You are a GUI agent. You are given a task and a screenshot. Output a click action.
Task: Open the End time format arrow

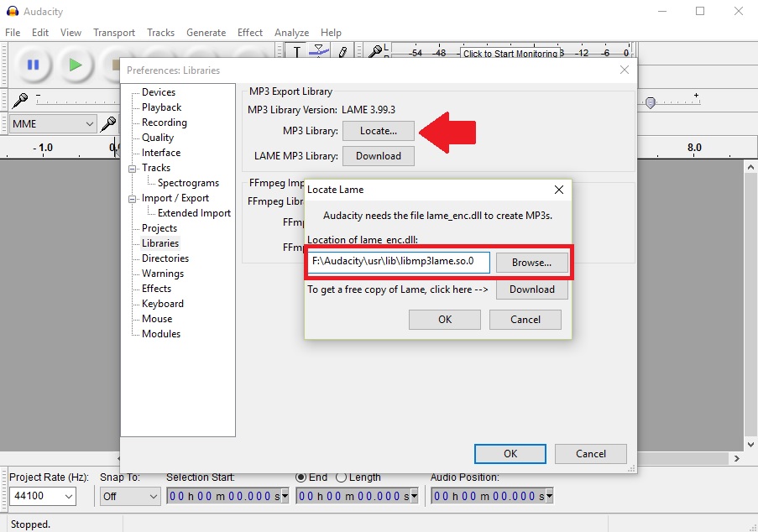(414, 496)
